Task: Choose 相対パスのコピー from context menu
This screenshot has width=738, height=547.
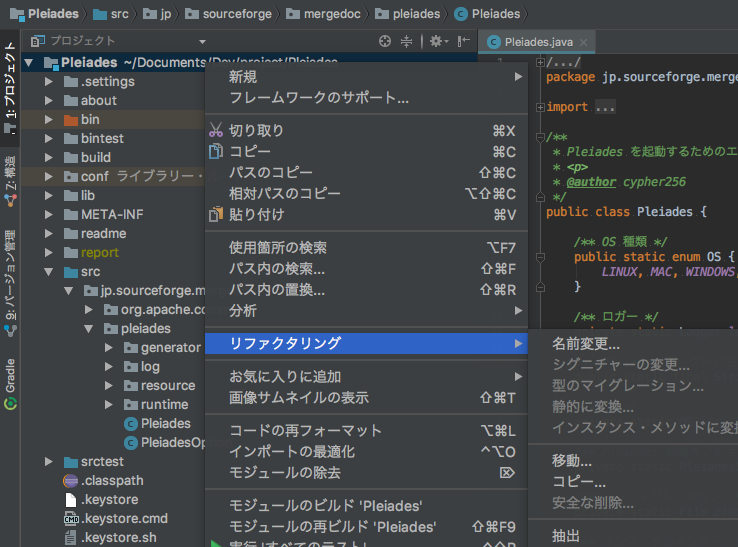Action: click(x=366, y=193)
